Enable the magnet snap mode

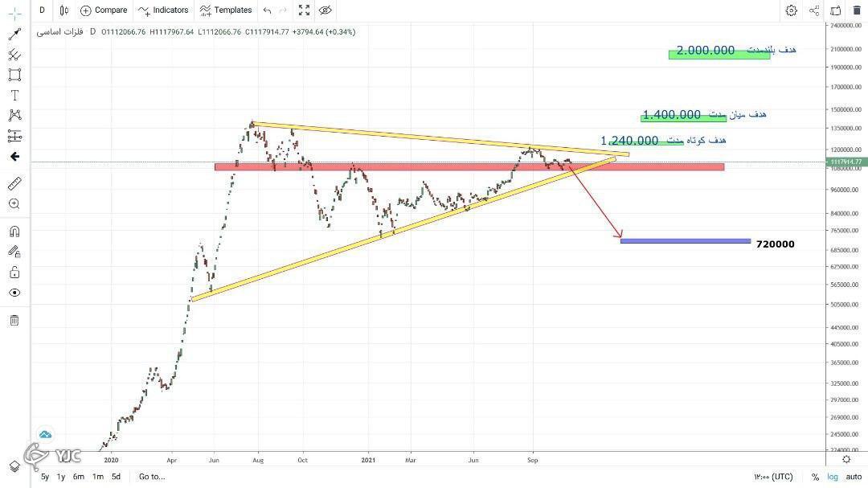14,231
